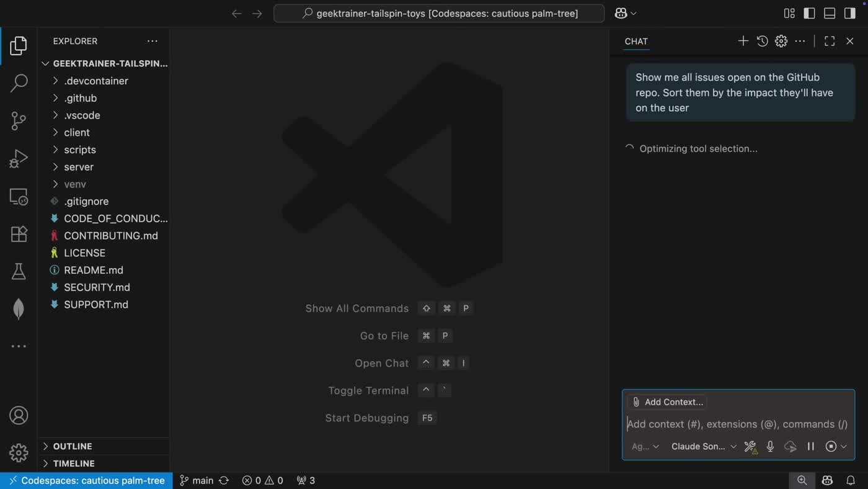Image resolution: width=868 pixels, height=489 pixels.
Task: Open the Extensions view
Action: pyautogui.click(x=19, y=234)
